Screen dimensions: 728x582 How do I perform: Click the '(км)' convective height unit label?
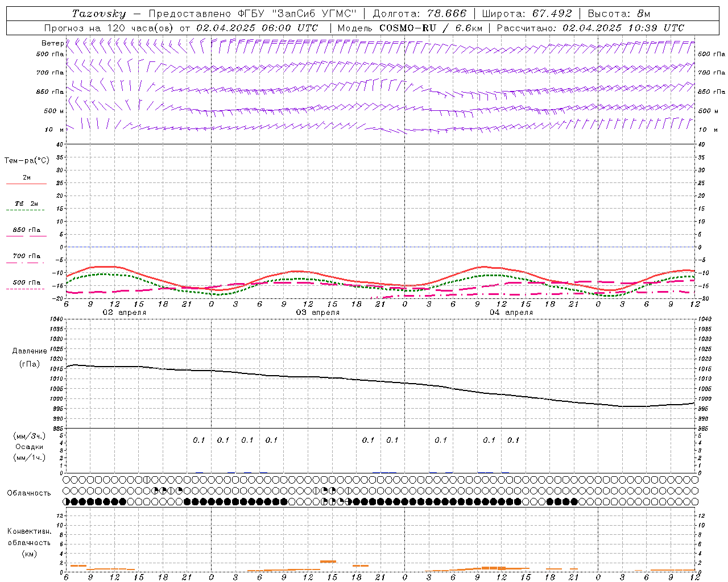tap(29, 554)
